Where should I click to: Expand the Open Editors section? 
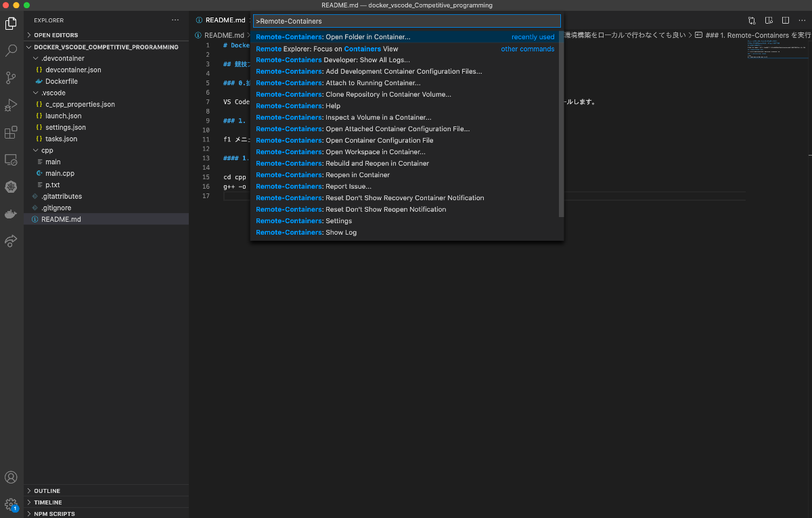(x=106, y=35)
